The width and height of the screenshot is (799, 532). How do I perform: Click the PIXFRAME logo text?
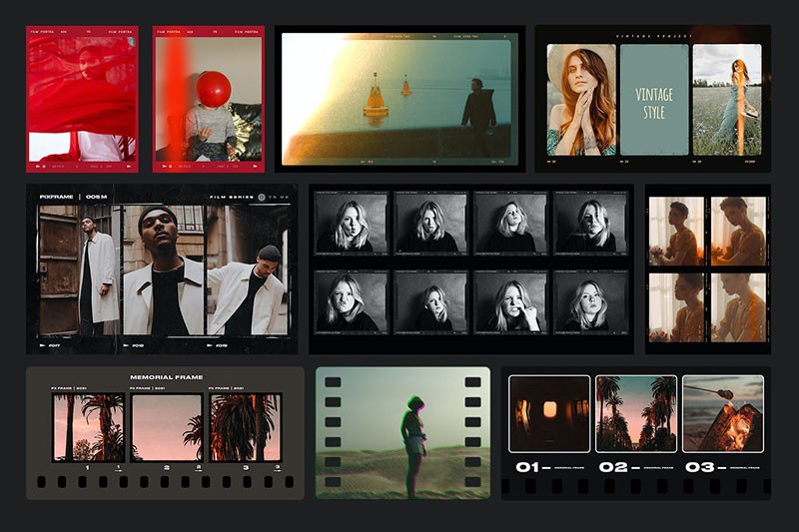[57, 197]
